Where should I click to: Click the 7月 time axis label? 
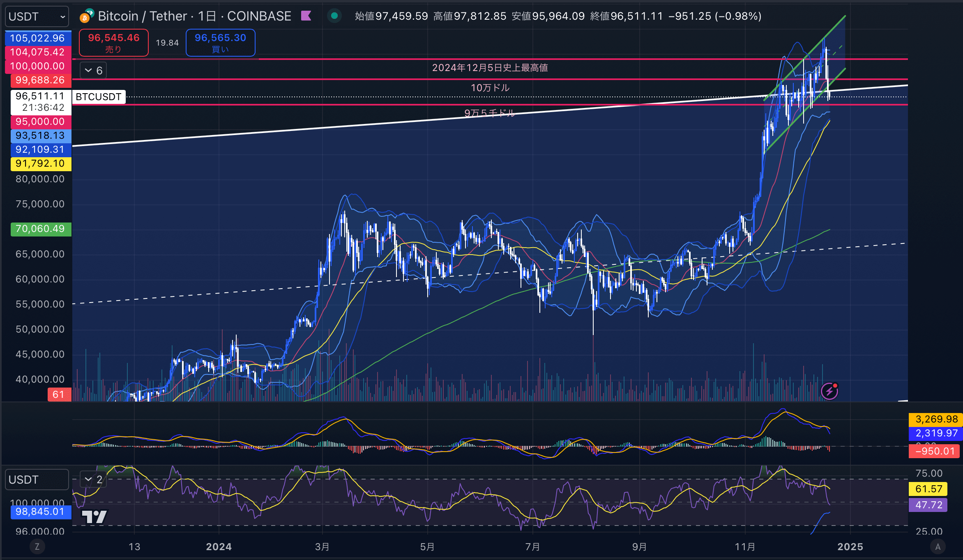coord(532,547)
